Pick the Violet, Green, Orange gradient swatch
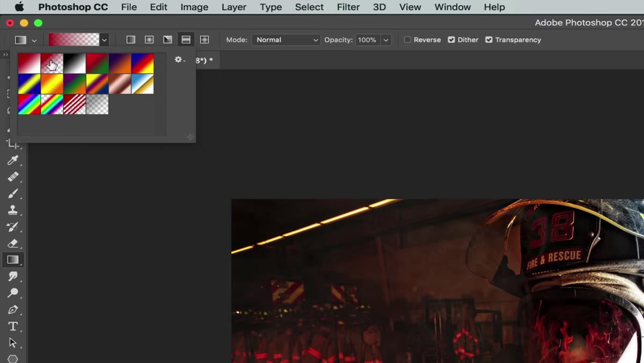Screen dimensions: 644x363 75,84
